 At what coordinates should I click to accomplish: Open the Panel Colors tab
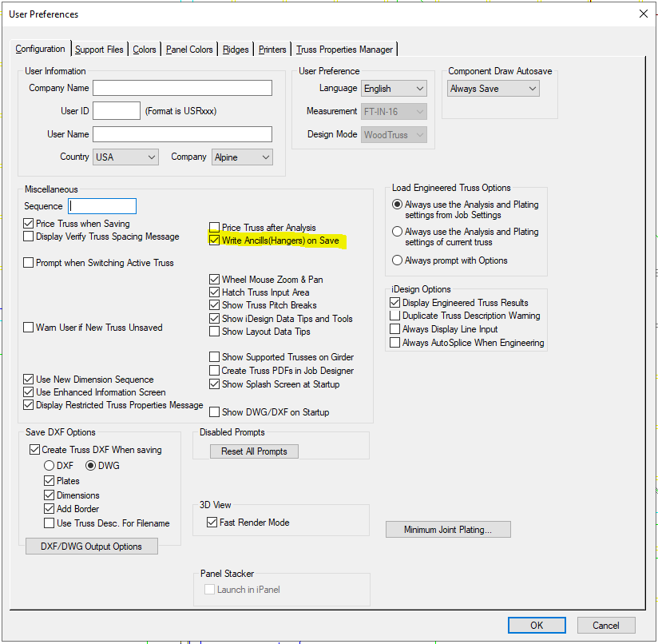tap(189, 49)
